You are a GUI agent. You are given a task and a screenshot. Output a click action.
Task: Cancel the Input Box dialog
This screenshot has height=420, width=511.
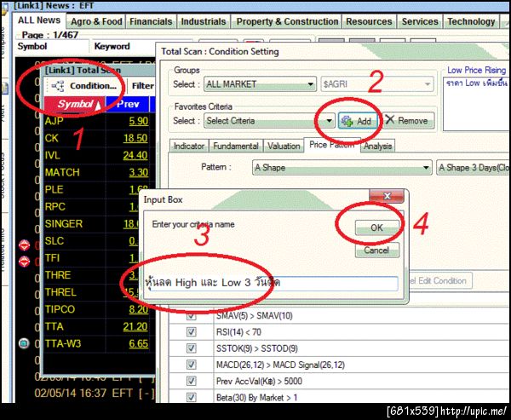pos(377,250)
